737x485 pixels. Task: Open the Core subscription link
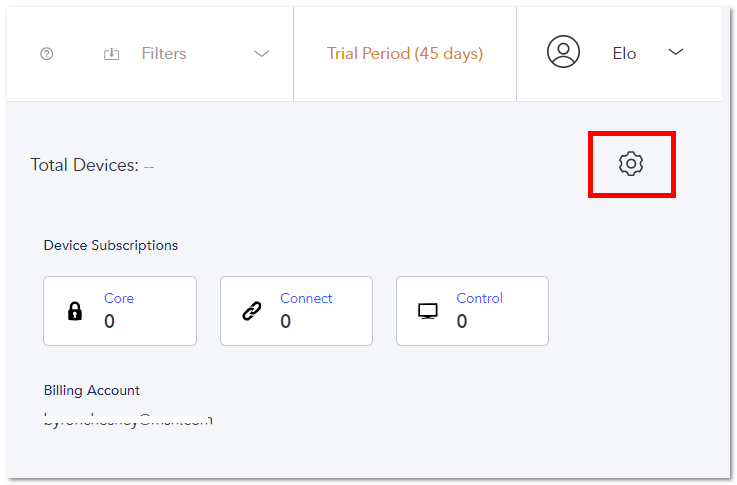tap(119, 298)
